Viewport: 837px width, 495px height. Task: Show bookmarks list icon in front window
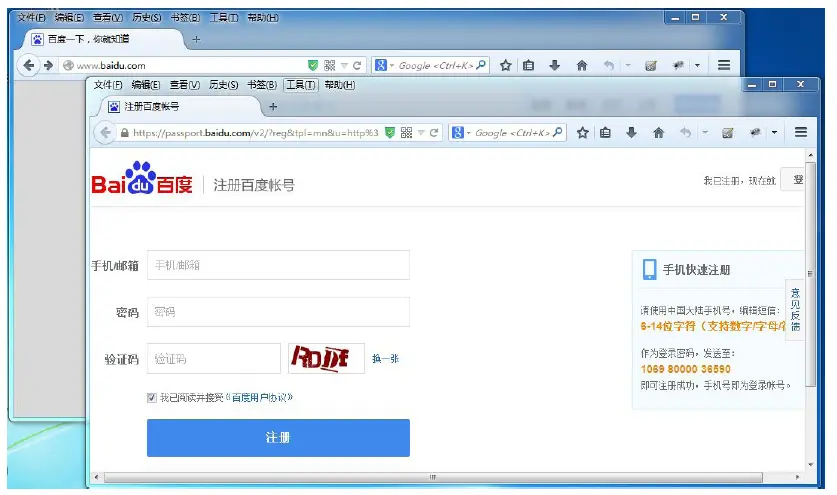[605, 132]
